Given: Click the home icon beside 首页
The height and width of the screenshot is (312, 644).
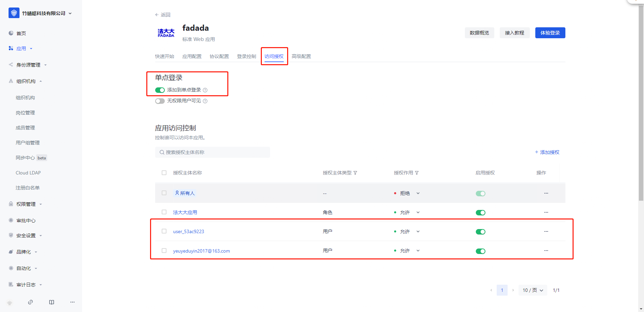Looking at the screenshot, I should pyautogui.click(x=11, y=33).
